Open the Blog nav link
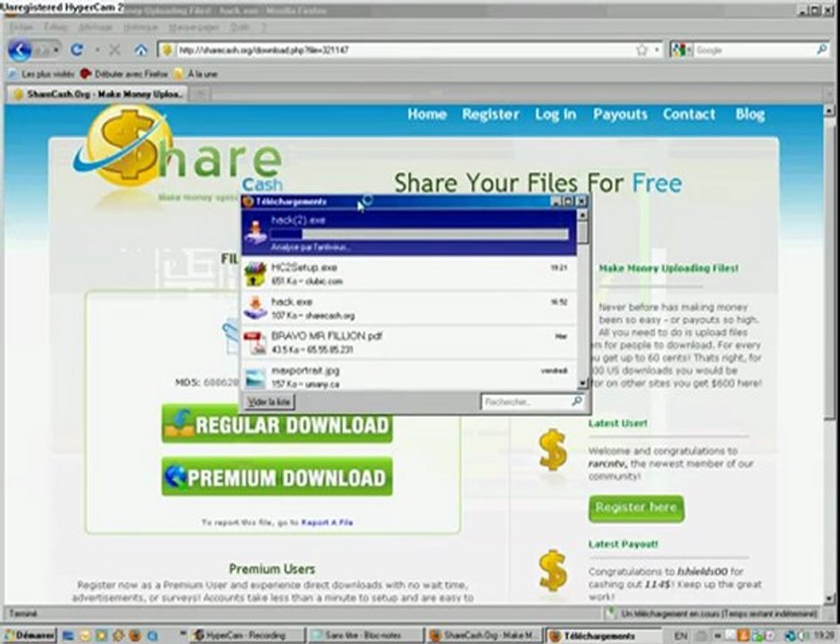 point(750,114)
